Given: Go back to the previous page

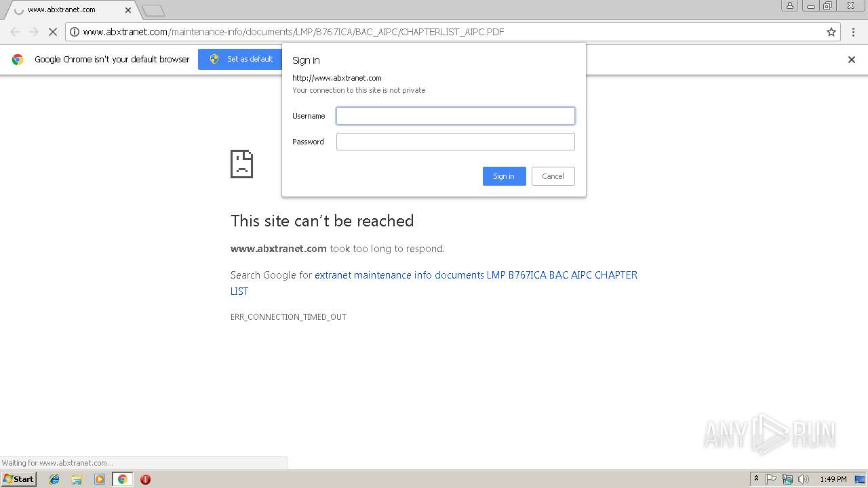Looking at the screenshot, I should tap(15, 32).
